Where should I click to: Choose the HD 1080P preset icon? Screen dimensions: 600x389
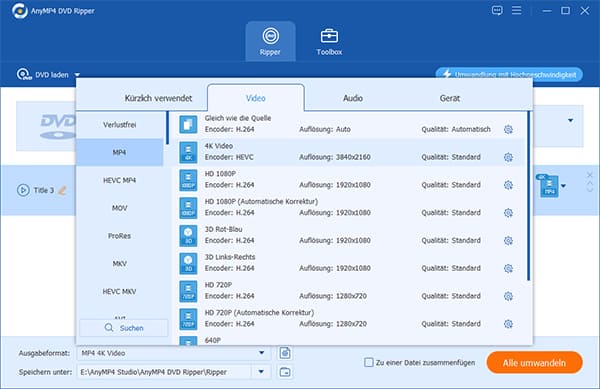coord(188,180)
